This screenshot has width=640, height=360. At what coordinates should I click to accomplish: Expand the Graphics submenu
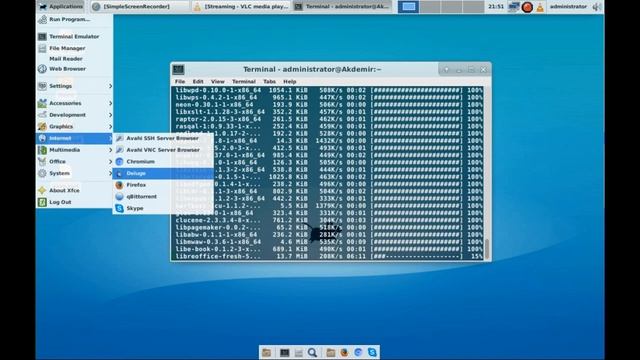tap(74, 127)
